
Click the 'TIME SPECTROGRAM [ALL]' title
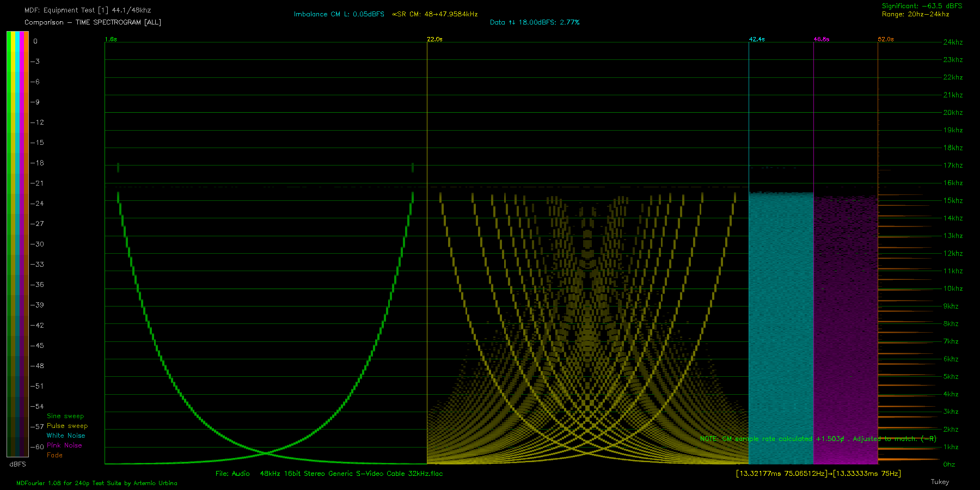pos(118,22)
